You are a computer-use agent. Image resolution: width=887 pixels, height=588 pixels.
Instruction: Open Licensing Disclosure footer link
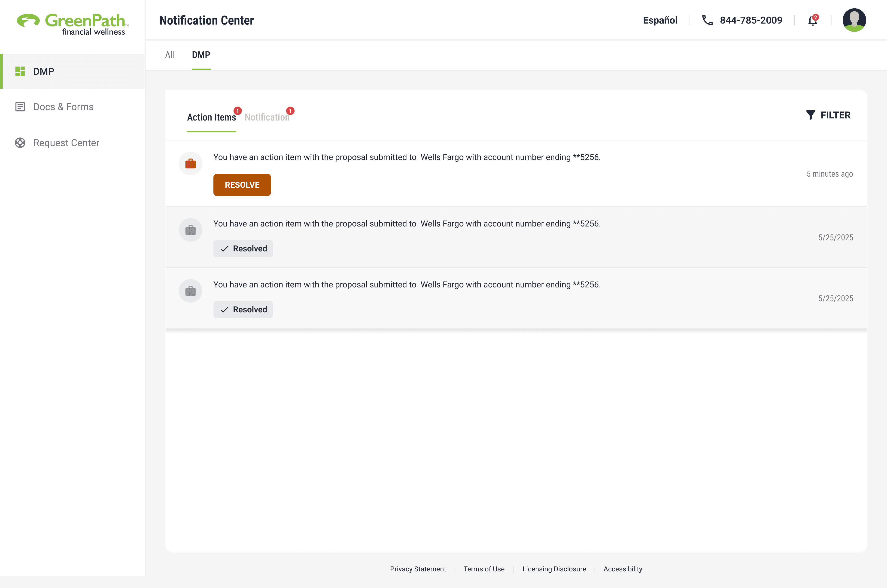[x=554, y=569]
